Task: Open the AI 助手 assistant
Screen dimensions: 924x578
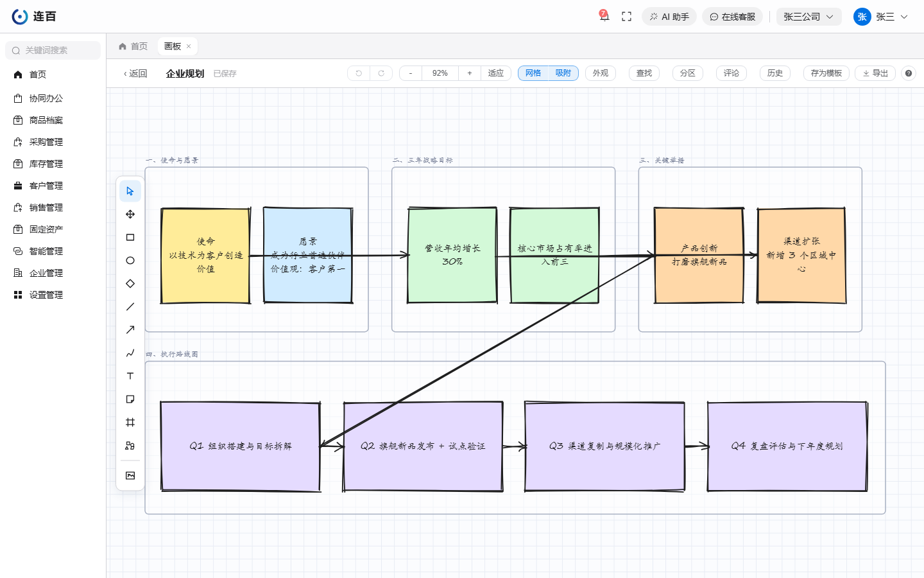Action: 669,17
